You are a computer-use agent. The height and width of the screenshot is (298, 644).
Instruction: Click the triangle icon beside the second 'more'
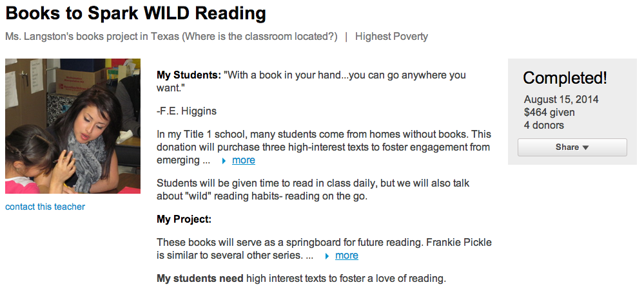[327, 256]
